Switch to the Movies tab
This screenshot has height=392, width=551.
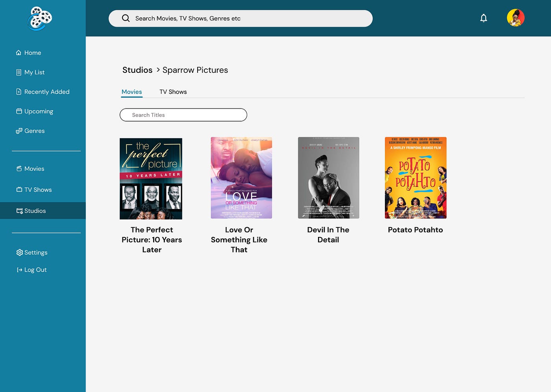[x=131, y=92]
